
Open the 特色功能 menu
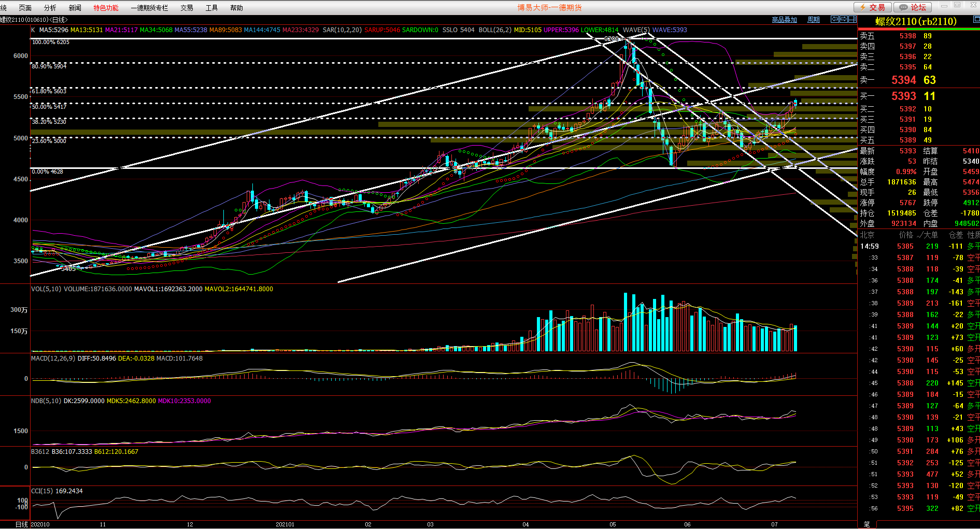(106, 8)
